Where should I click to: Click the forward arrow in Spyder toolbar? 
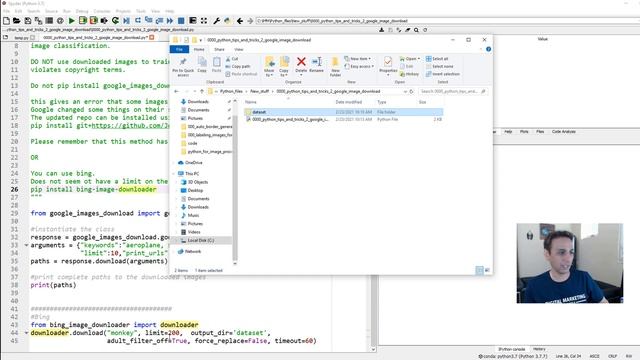point(250,20)
